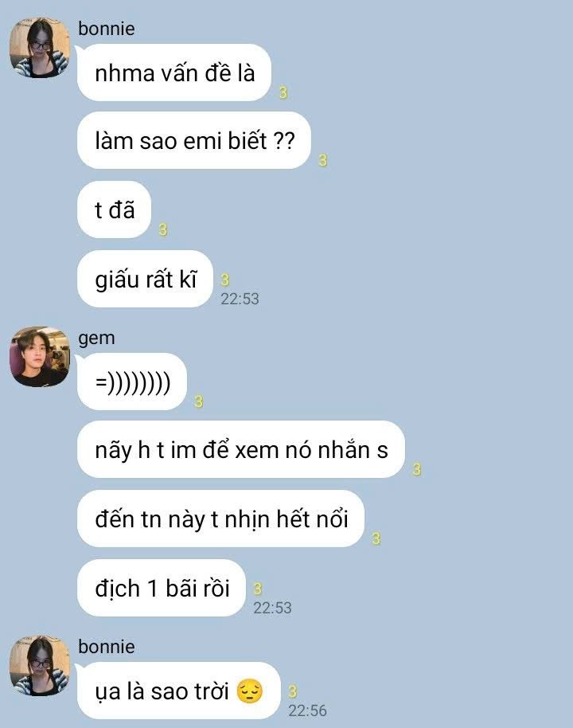Click the pensive emoji in last message

tap(250, 691)
